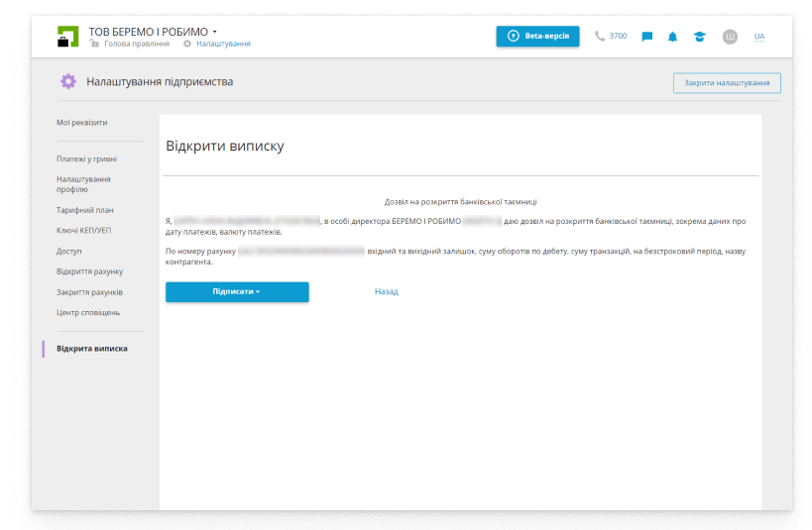Switch language via UA selector
812x530 pixels.
[758, 37]
